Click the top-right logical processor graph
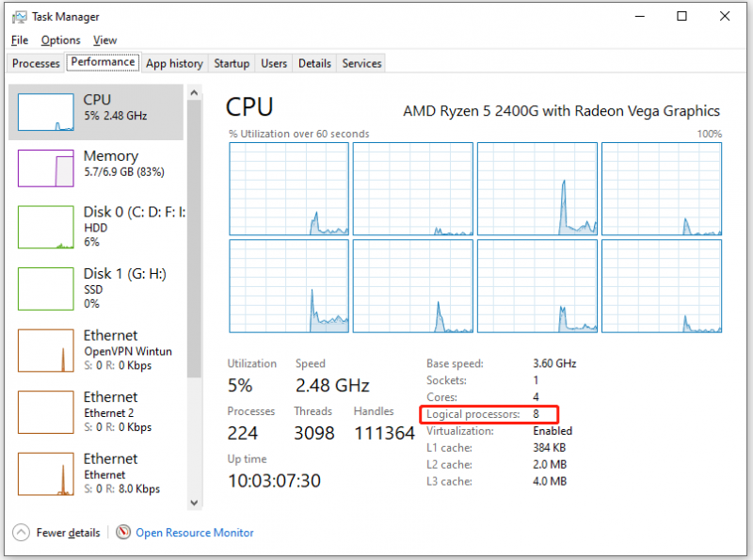This screenshot has height=560, width=753. (662, 189)
